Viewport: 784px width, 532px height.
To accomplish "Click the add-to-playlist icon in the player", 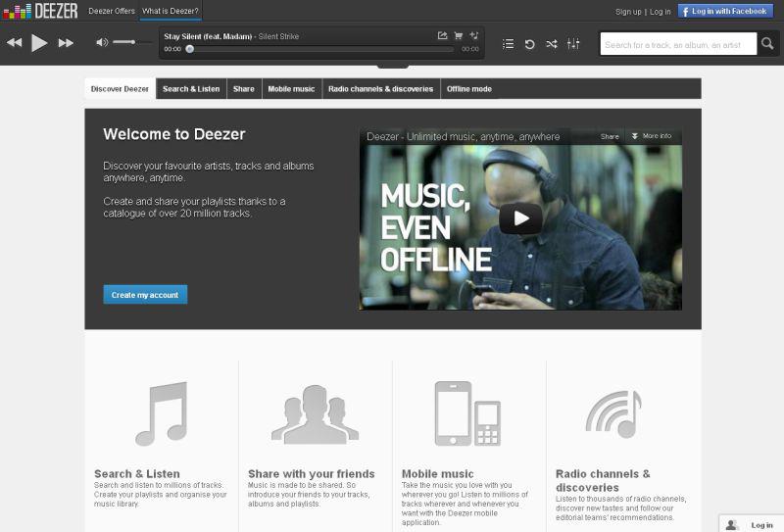I will pos(474,36).
